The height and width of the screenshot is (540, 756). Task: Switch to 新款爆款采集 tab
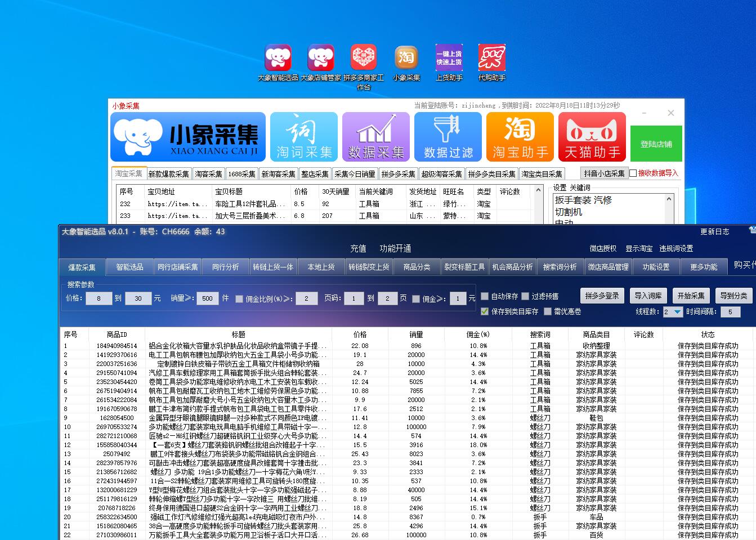pyautogui.click(x=169, y=174)
